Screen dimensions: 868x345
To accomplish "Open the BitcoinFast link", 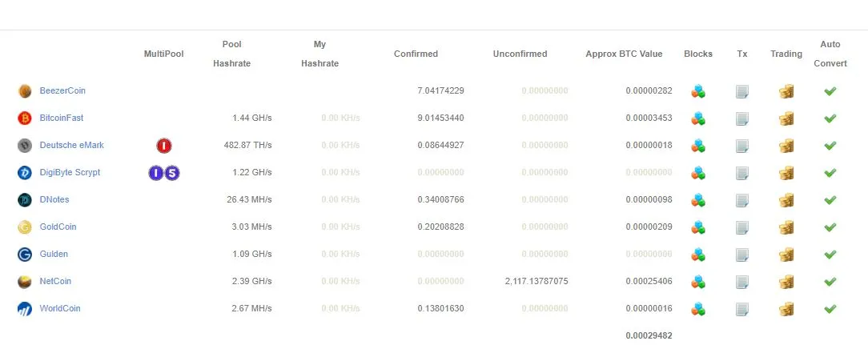I will pos(62,118).
